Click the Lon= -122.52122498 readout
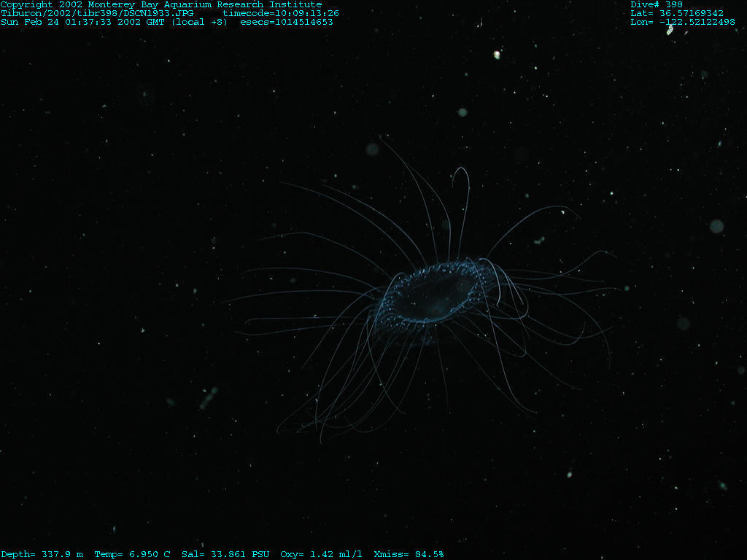This screenshot has width=747, height=560. 683,22
